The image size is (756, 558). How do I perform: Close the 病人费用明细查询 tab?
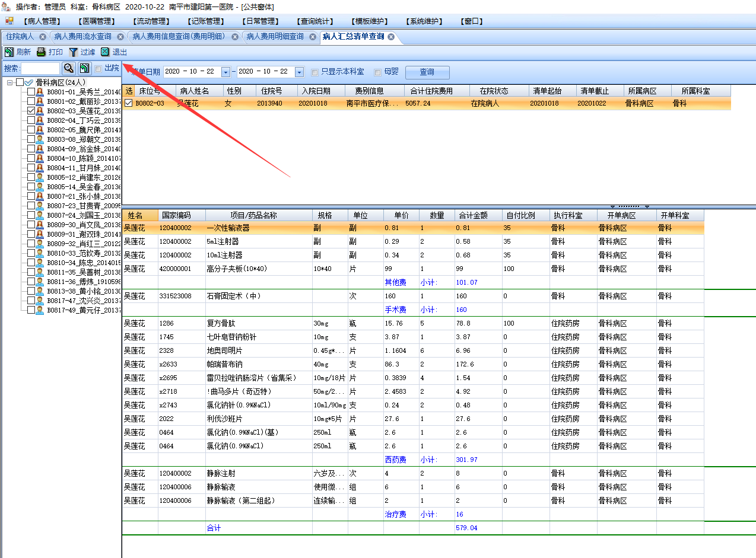coord(313,37)
